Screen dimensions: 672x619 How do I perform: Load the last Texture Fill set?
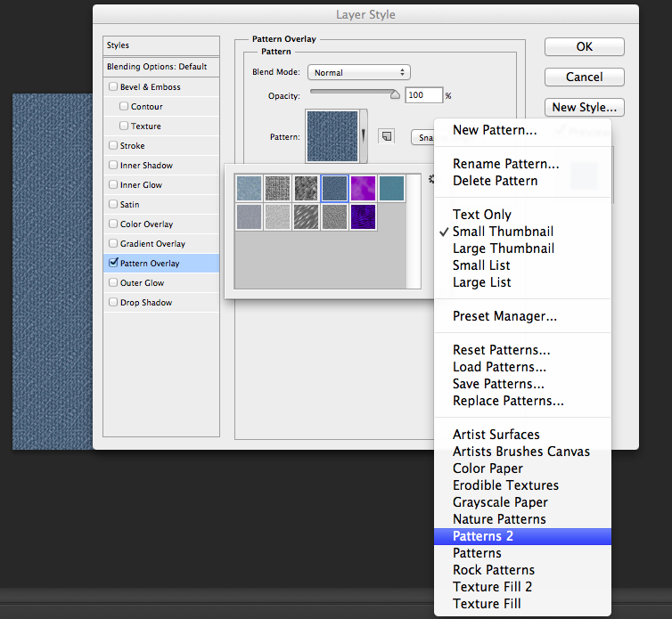[522, 604]
